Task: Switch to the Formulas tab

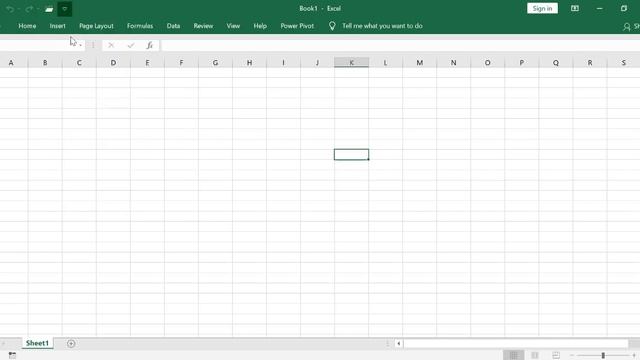Action: (x=140, y=26)
